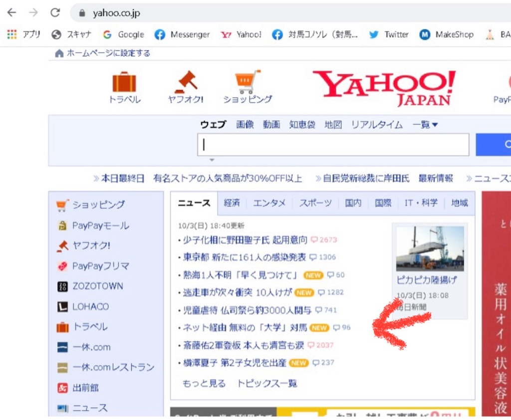
Task: Open PayPayフリマ in left sidebar
Action: click(x=93, y=266)
